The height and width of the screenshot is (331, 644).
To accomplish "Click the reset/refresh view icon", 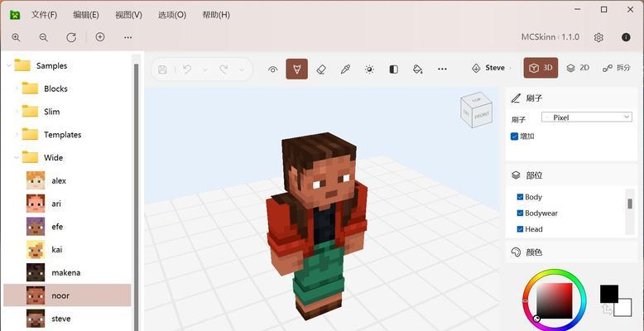I will coord(71,37).
